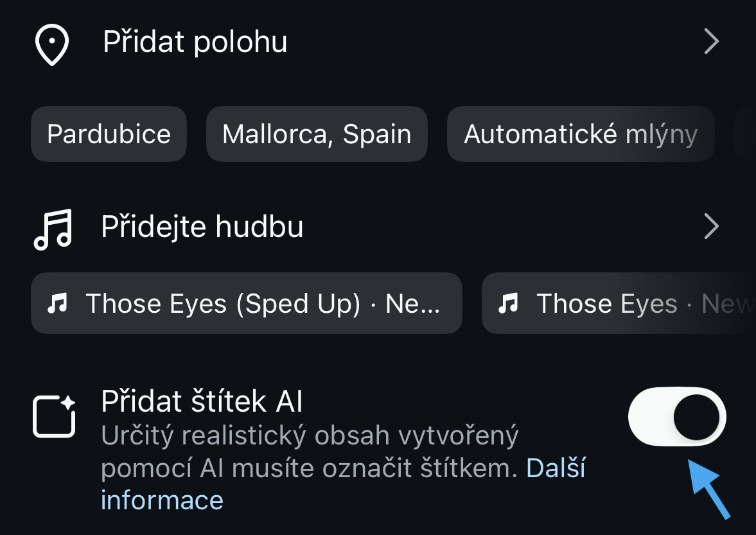This screenshot has width=756, height=535.
Task: Open location picker via Přidat polohu chevron
Action: pyautogui.click(x=711, y=42)
